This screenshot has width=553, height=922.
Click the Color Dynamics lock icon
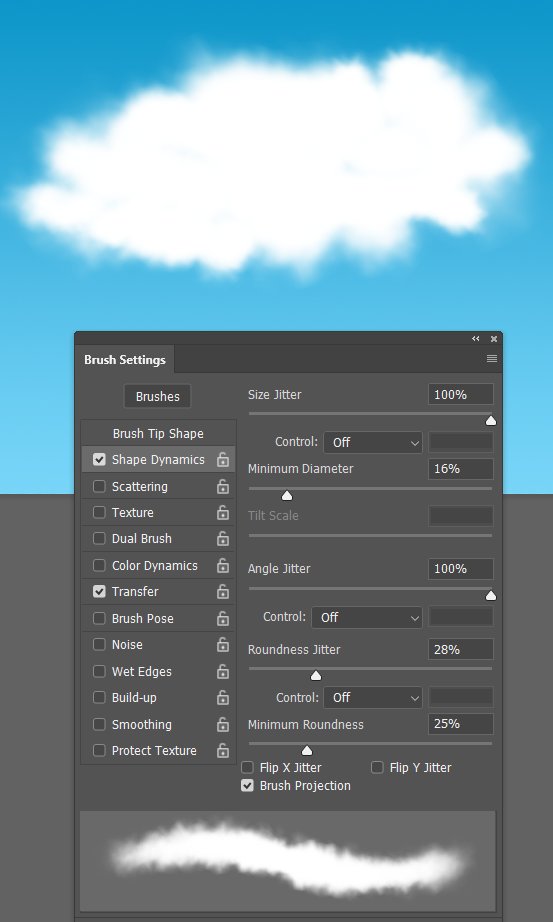point(222,566)
